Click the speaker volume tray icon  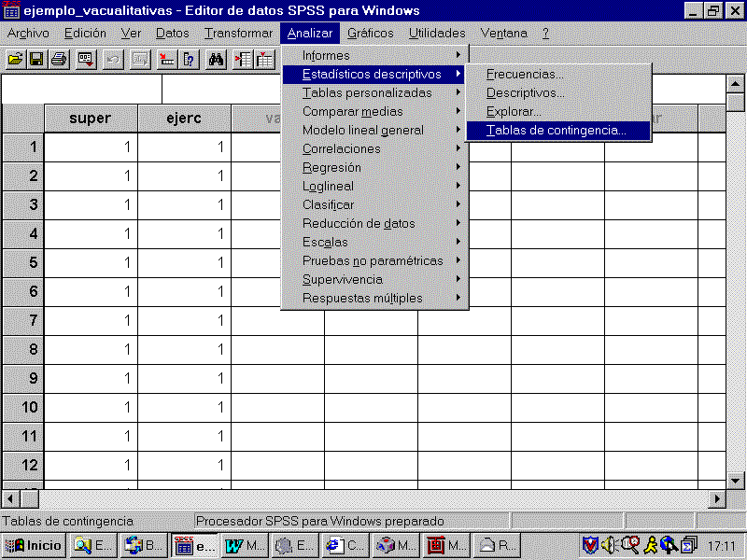point(610,545)
